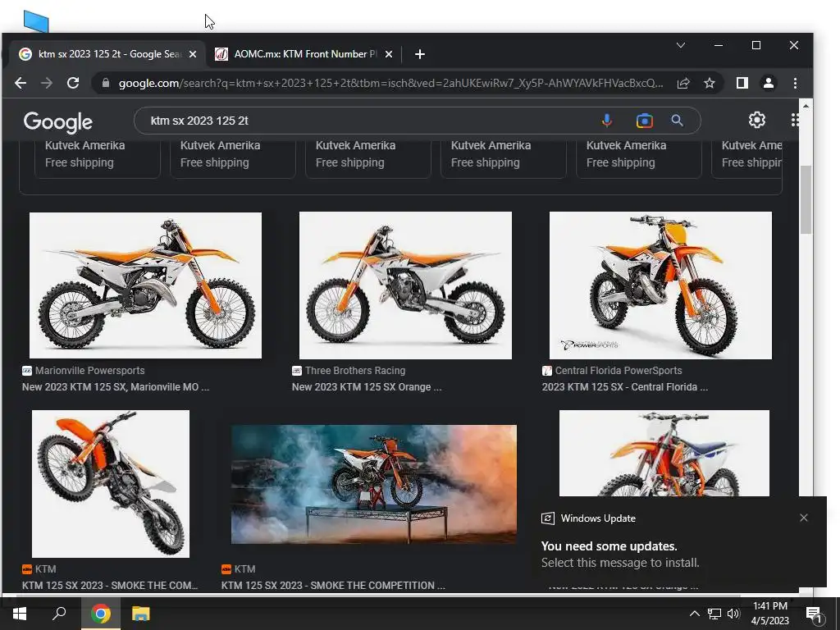
Task: Click the magnifier search button in the search box
Action: [677, 121]
